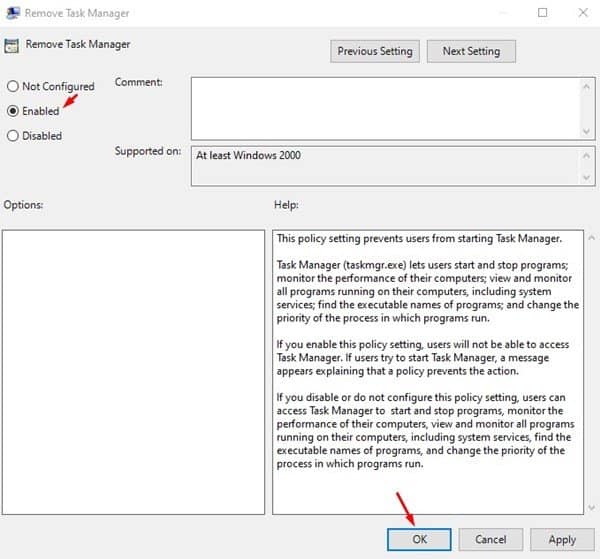This screenshot has height=559, width=600.
Task: Apply the policy setting changes
Action: (562, 539)
